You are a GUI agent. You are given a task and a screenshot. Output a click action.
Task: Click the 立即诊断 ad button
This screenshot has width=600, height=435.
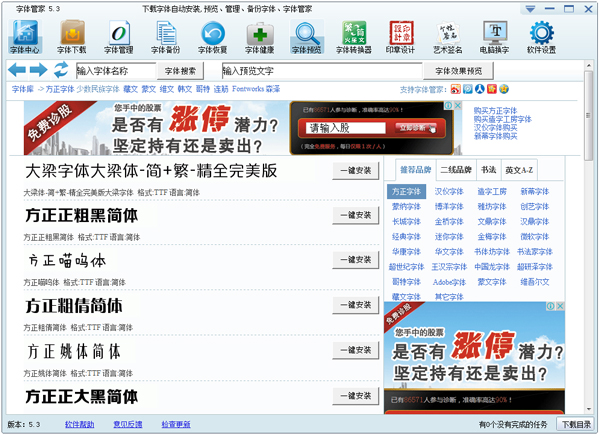click(x=416, y=128)
